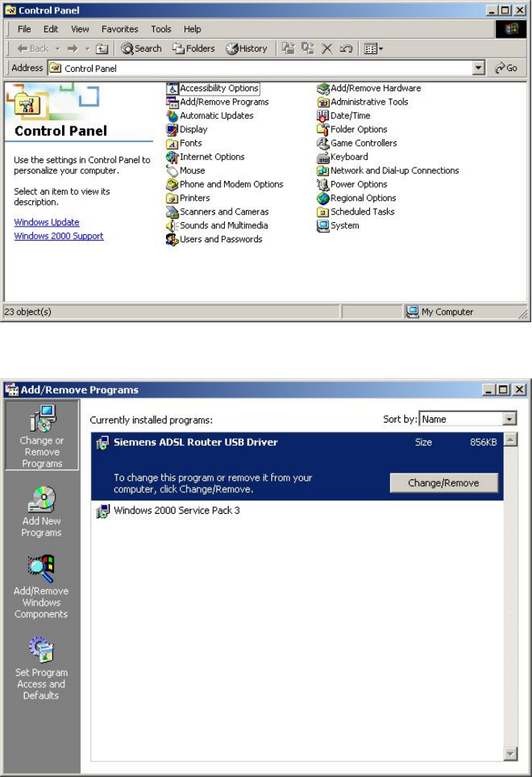Click the Move To toolbar icon
532x777 pixels.
point(288,49)
